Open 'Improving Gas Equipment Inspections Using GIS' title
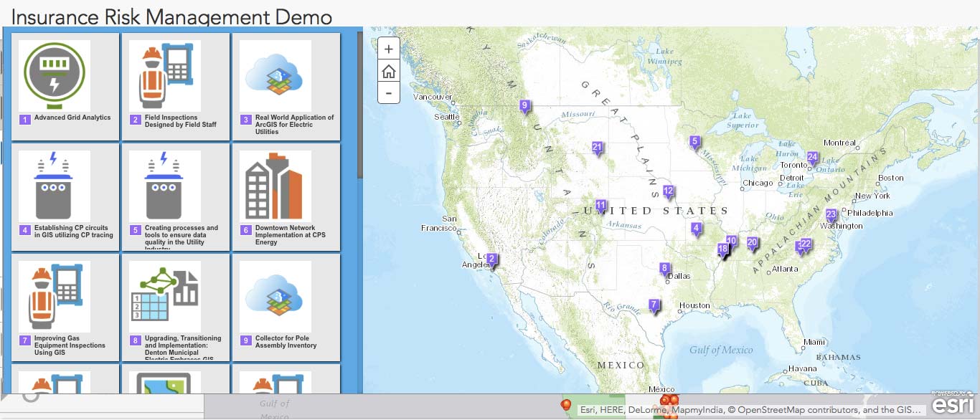The height and width of the screenshot is (420, 980). [70, 345]
